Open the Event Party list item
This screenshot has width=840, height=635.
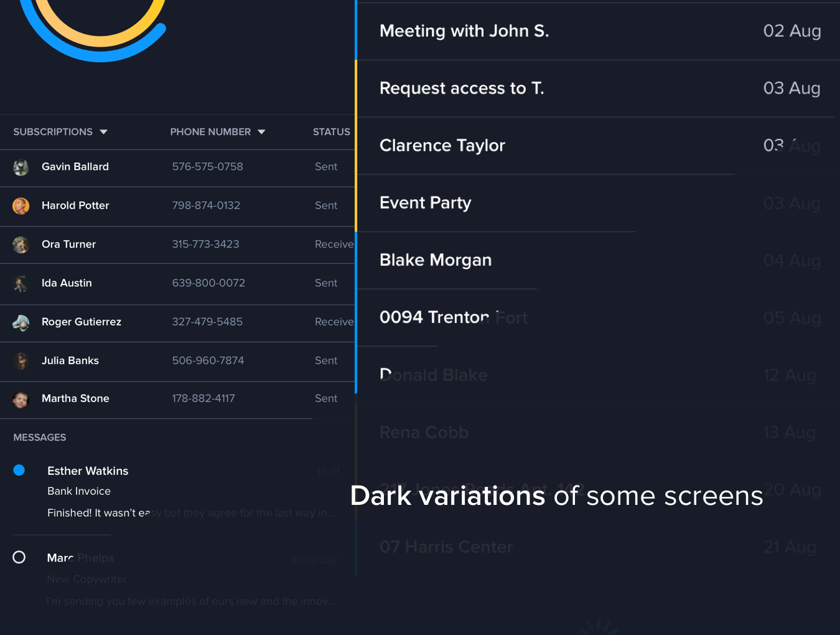(x=426, y=203)
